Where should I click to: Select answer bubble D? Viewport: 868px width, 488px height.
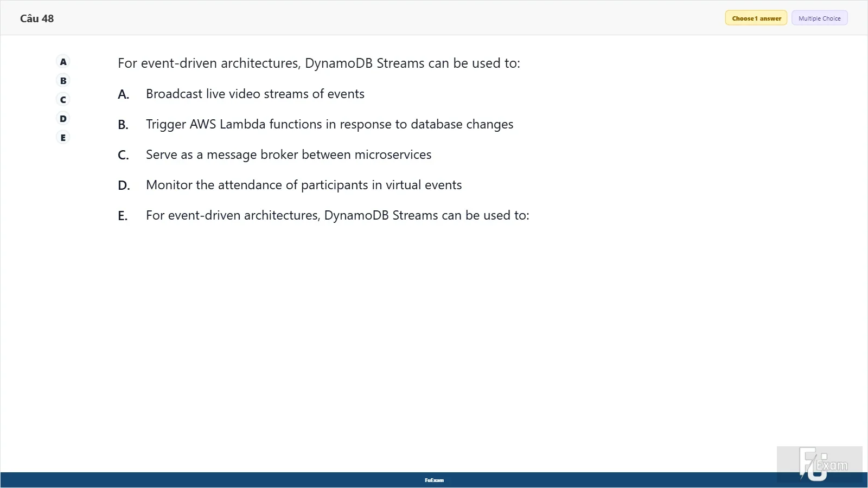pyautogui.click(x=63, y=119)
